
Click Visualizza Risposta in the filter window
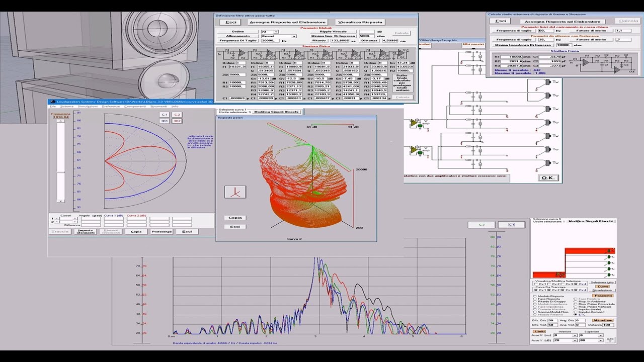(360, 22)
